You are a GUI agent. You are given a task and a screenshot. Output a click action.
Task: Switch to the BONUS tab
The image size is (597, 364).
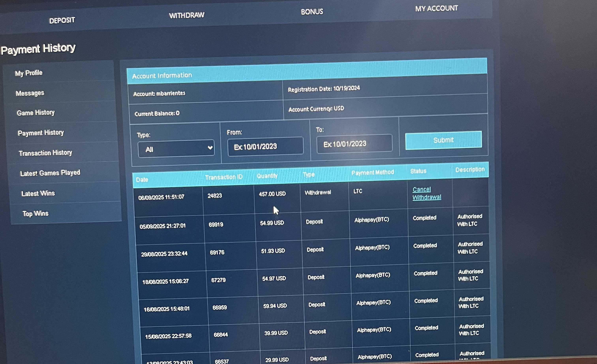tap(312, 12)
